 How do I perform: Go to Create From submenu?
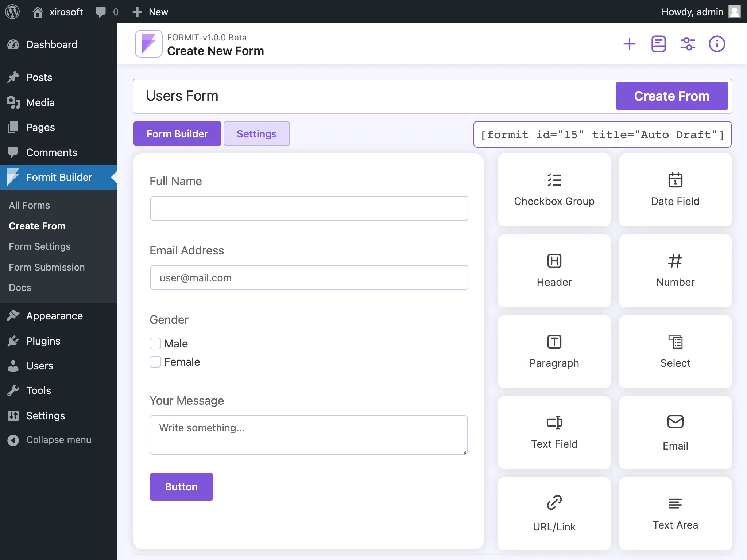(x=37, y=226)
